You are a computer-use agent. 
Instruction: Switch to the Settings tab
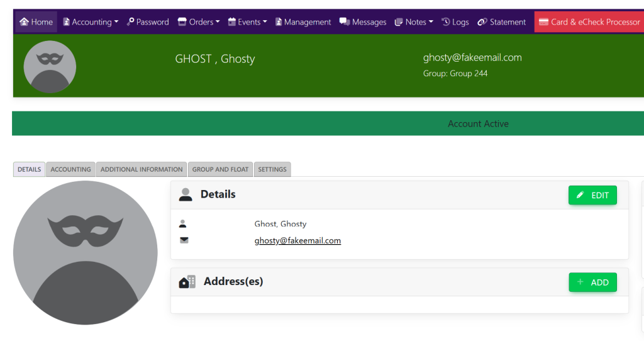tap(272, 169)
